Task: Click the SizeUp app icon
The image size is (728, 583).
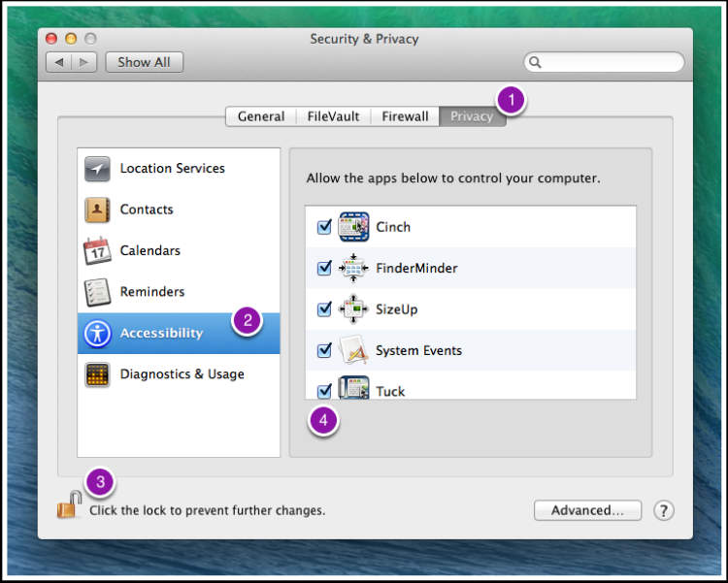Action: (x=353, y=308)
